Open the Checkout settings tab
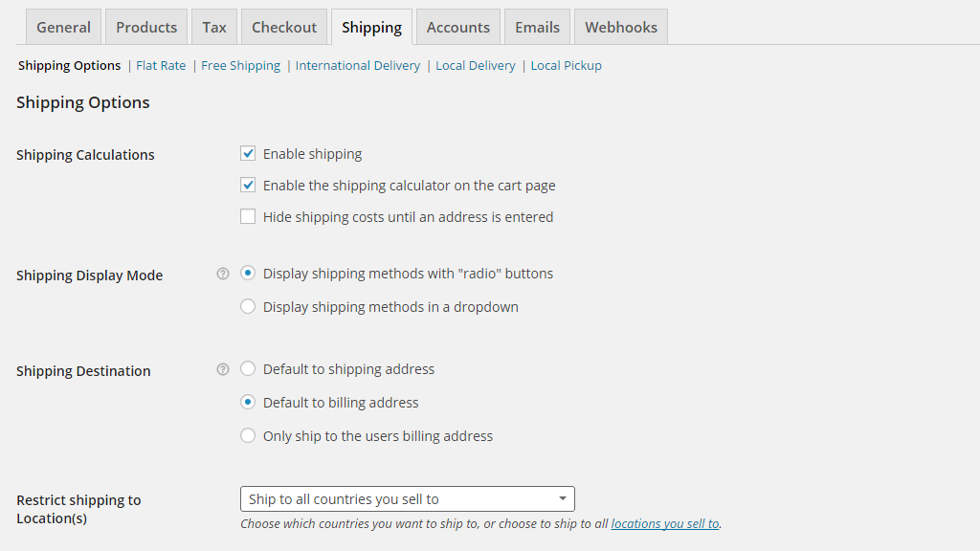This screenshot has height=551, width=980. pos(283,27)
